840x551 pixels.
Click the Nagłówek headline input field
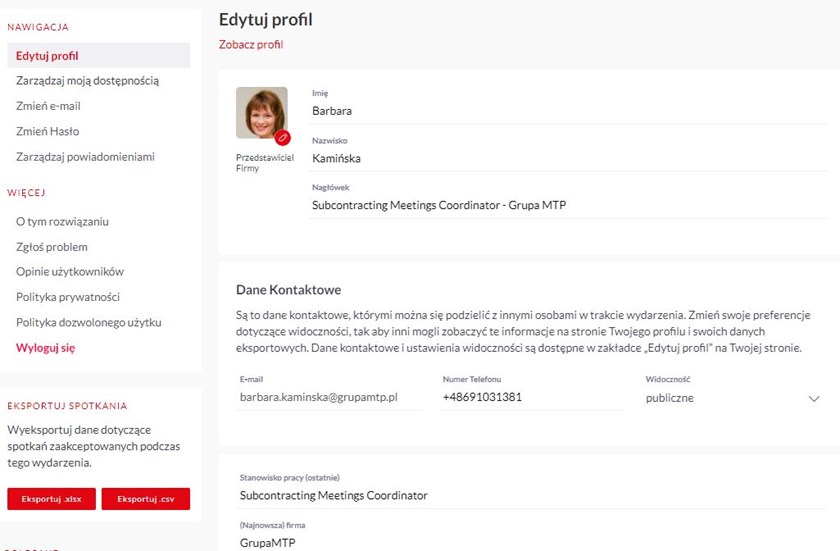[568, 206]
